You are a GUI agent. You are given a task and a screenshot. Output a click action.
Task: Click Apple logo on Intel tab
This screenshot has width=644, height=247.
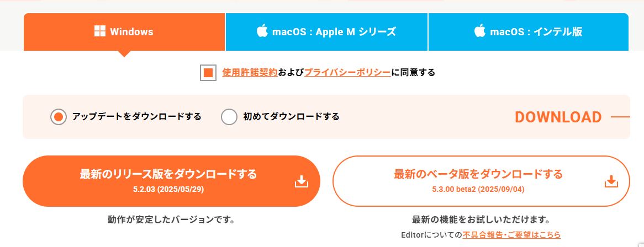point(479,31)
